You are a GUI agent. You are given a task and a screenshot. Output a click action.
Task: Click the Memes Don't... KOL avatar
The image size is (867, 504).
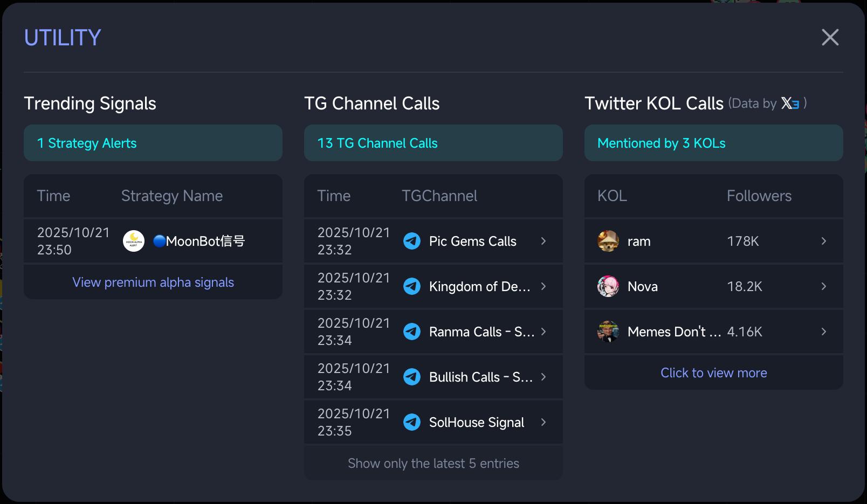(608, 332)
